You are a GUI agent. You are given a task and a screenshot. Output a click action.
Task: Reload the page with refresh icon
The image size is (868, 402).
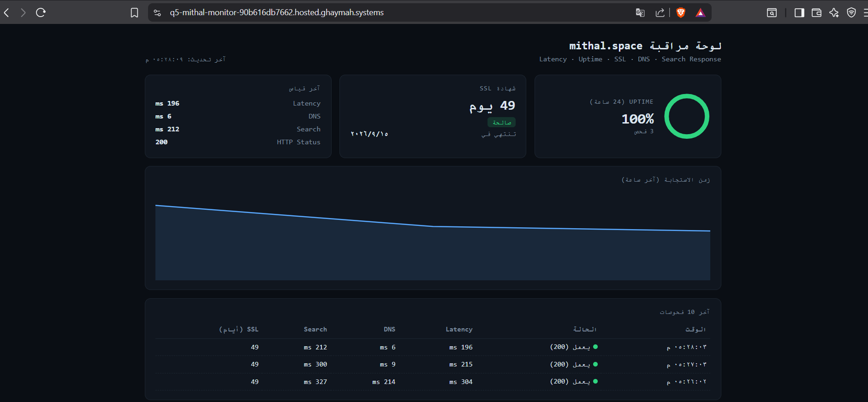coord(41,12)
